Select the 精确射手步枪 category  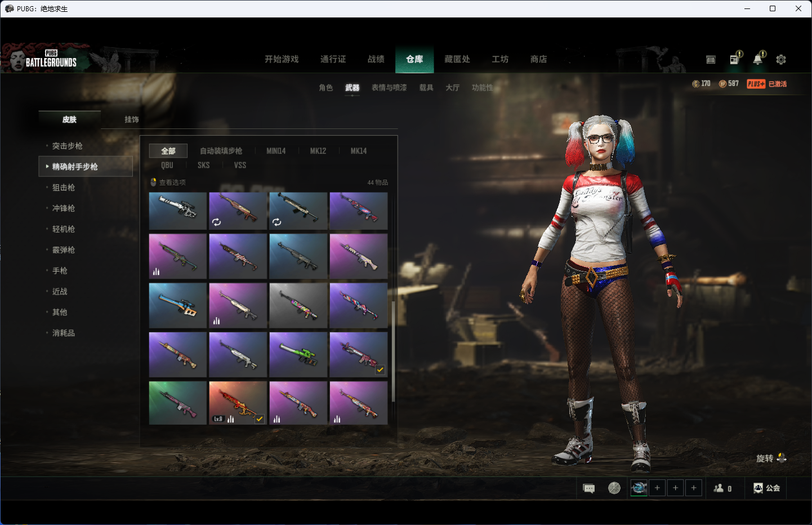click(86, 167)
